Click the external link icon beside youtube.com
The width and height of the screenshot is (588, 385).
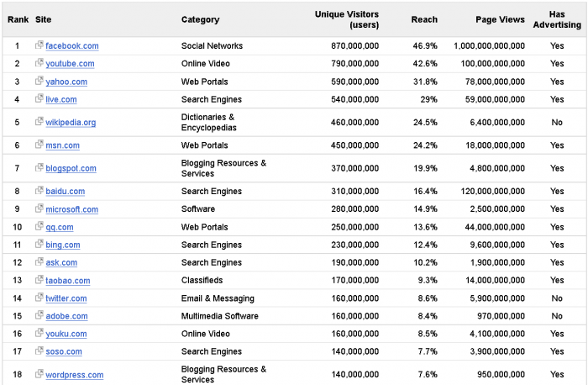[39, 63]
